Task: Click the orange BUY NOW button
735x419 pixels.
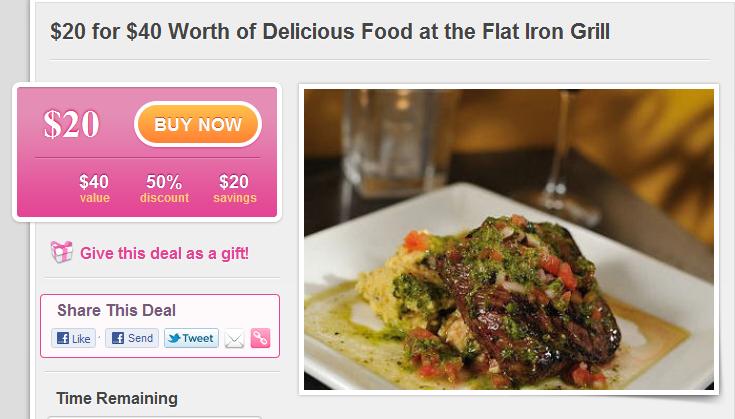Action: tap(198, 124)
